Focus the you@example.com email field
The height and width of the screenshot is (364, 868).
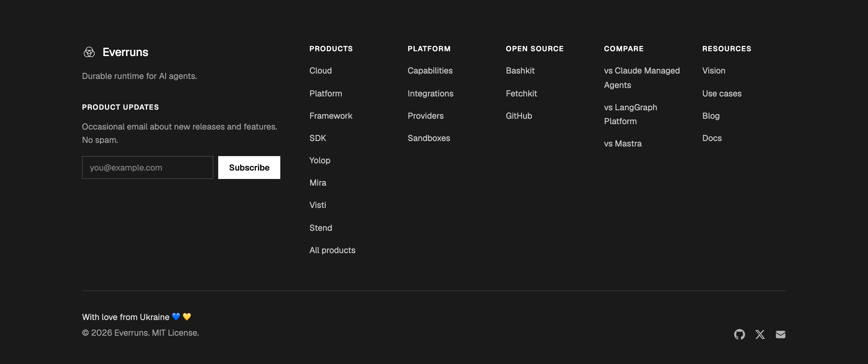pyautogui.click(x=148, y=168)
